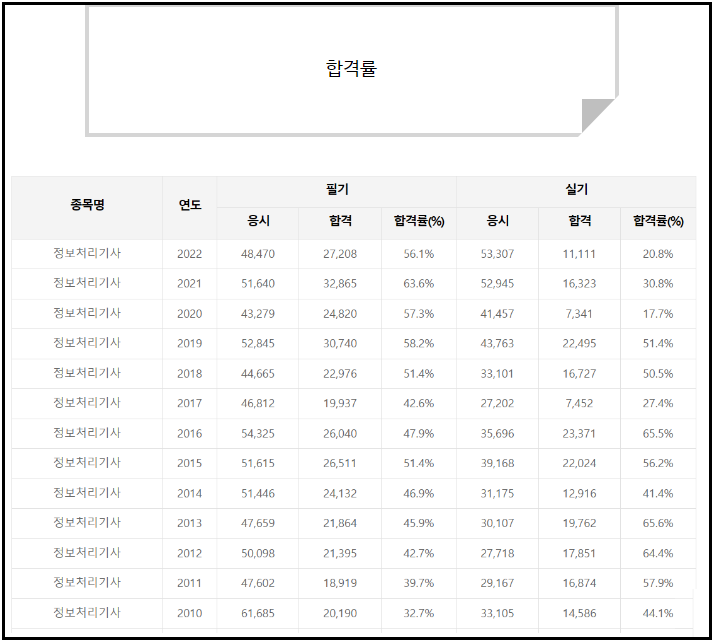Click the 65.6% practical pass rate
Viewport: 714px width, 641px height.
pyautogui.click(x=658, y=523)
